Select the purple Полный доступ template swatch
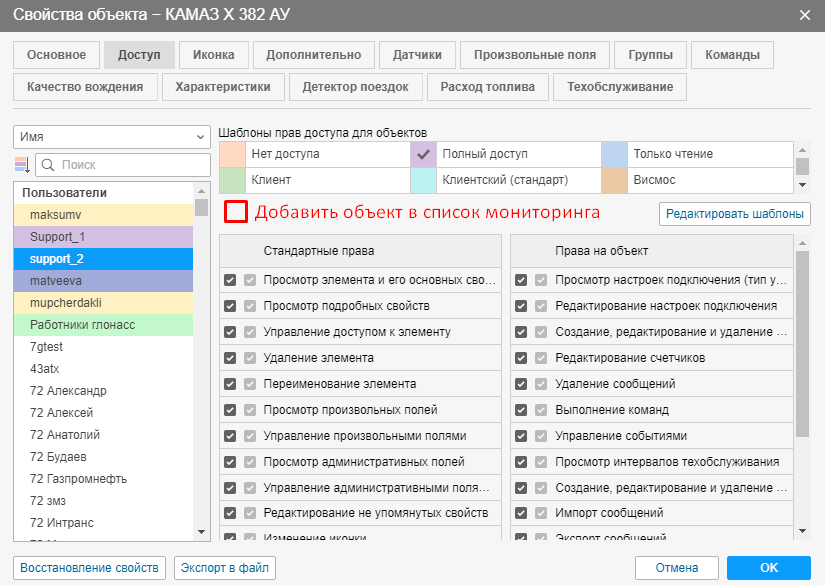This screenshot has height=585, width=825. tap(424, 154)
